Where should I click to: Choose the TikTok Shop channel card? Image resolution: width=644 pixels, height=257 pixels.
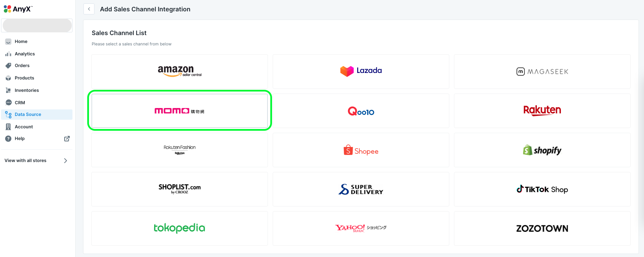[542, 189]
